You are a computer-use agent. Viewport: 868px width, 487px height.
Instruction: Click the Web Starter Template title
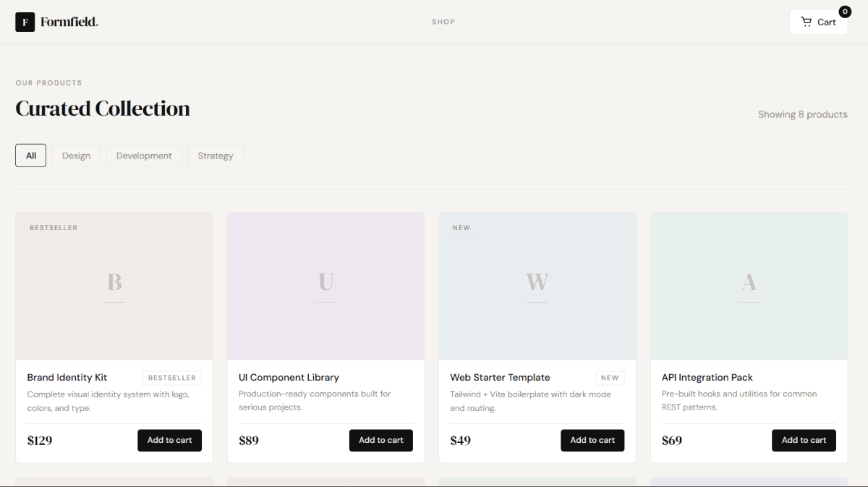[x=500, y=378]
